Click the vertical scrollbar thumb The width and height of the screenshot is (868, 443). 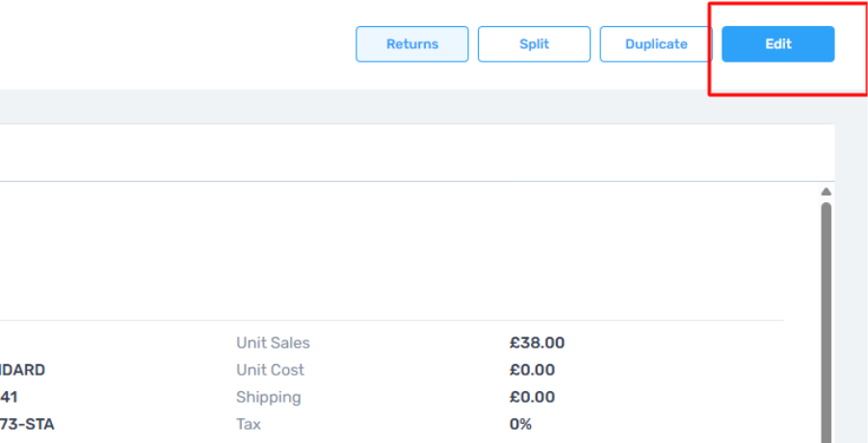826,318
